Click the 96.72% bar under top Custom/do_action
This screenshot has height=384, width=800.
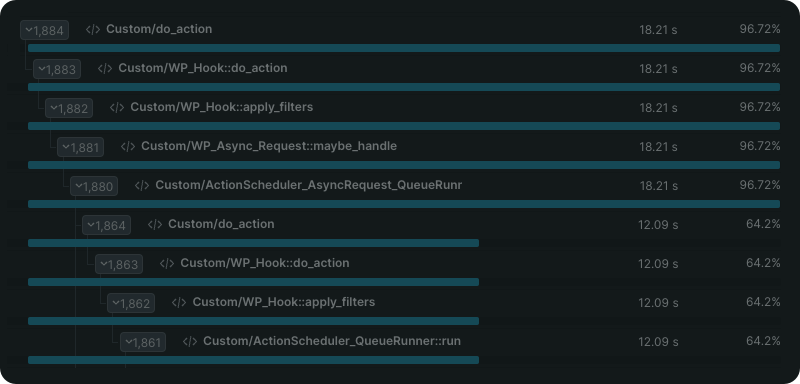pyautogui.click(x=404, y=48)
